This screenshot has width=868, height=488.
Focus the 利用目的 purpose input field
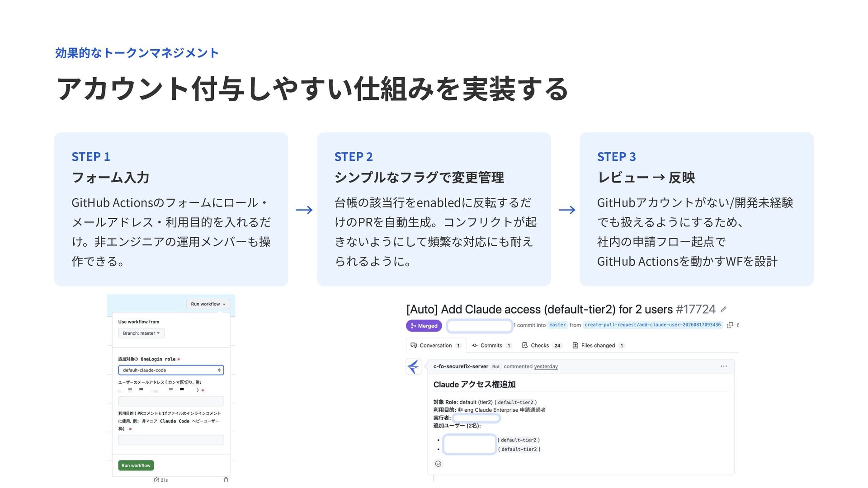tap(171, 440)
